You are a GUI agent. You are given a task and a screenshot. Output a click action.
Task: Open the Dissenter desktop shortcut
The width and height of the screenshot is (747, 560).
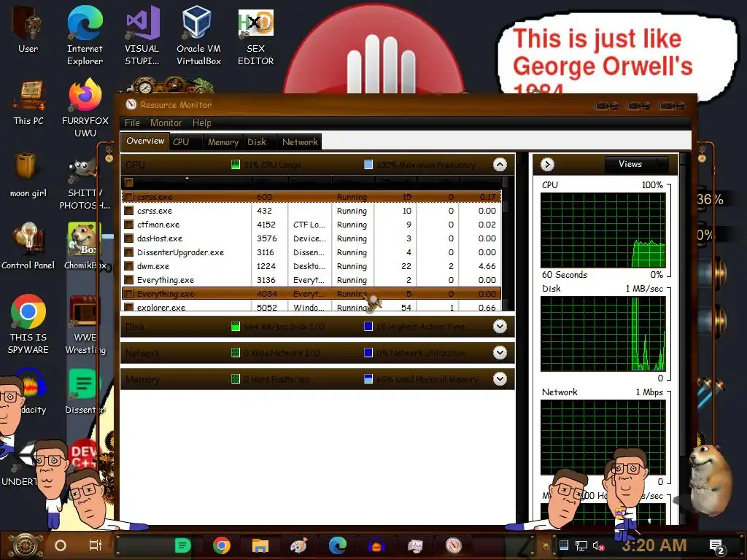click(85, 392)
